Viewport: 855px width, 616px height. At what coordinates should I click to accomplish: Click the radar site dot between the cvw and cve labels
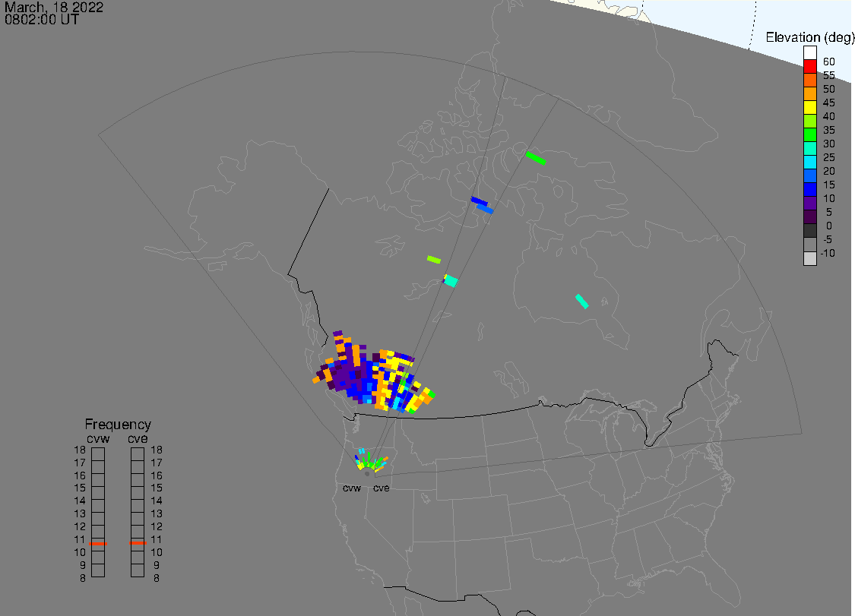tap(367, 474)
